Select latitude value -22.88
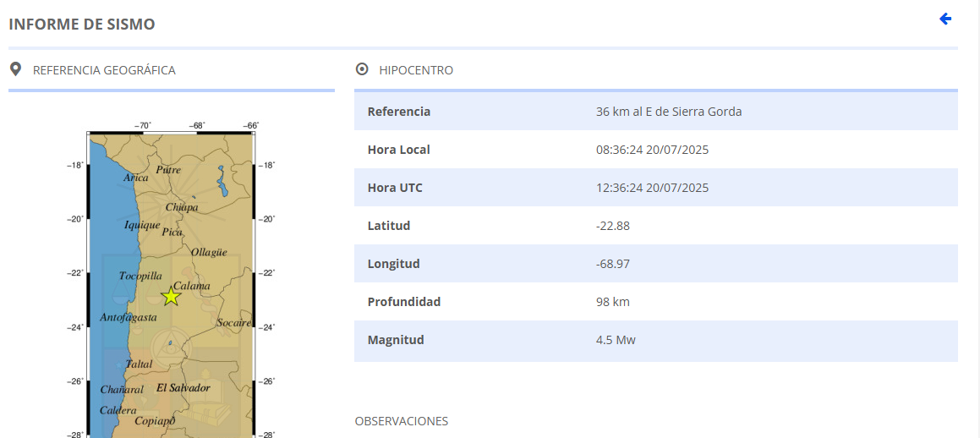 613,226
